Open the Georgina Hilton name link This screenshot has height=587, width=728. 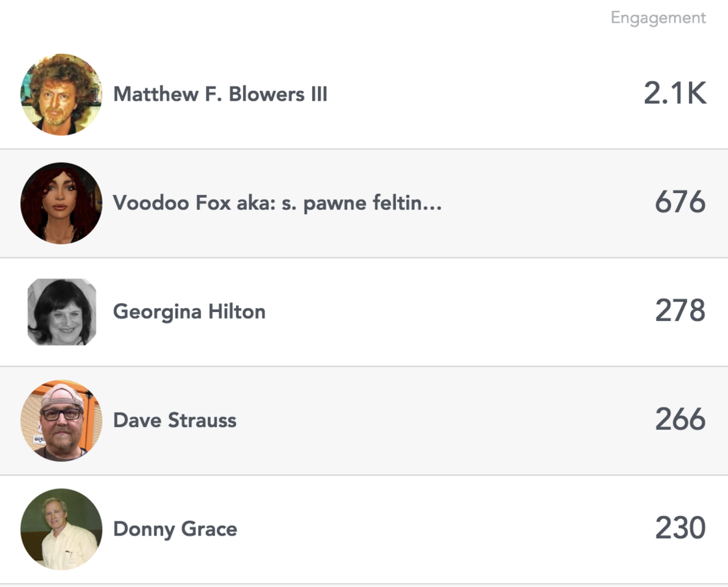coord(189,312)
